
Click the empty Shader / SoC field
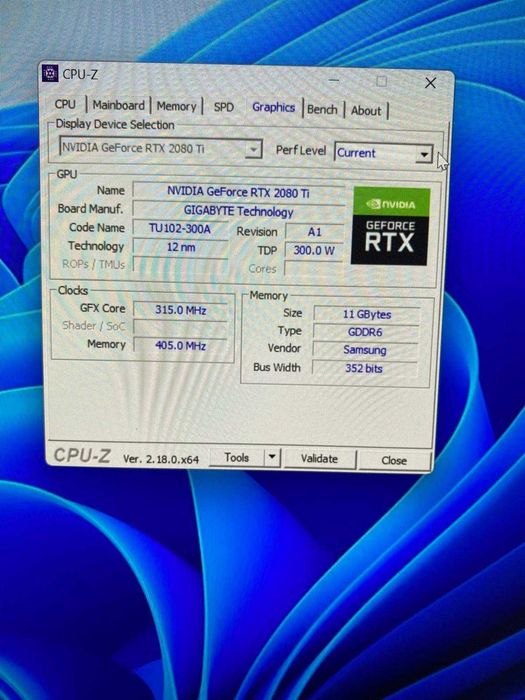(180, 327)
